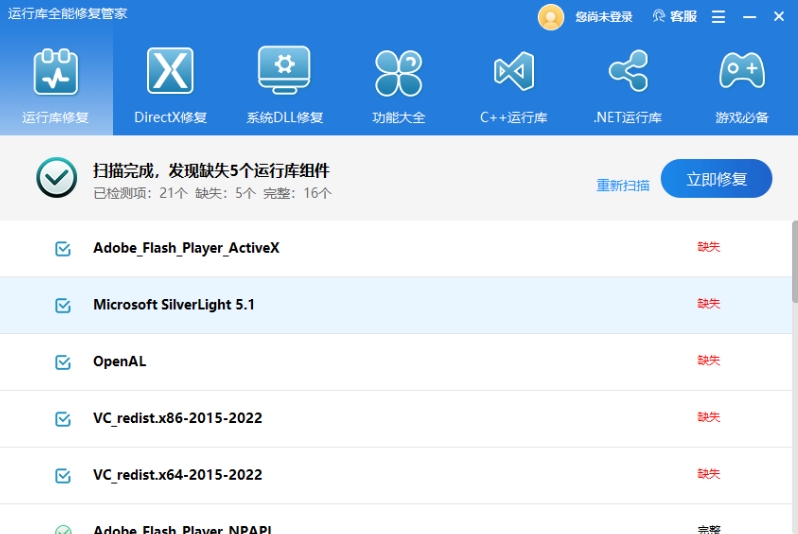Click the 立即修复 button
The height and width of the screenshot is (534, 798).
(716, 179)
